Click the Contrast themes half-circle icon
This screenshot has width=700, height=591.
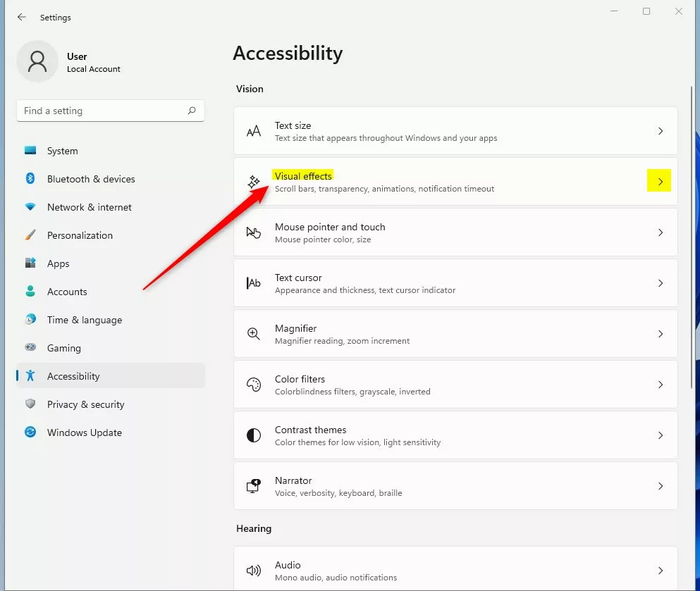coord(254,435)
